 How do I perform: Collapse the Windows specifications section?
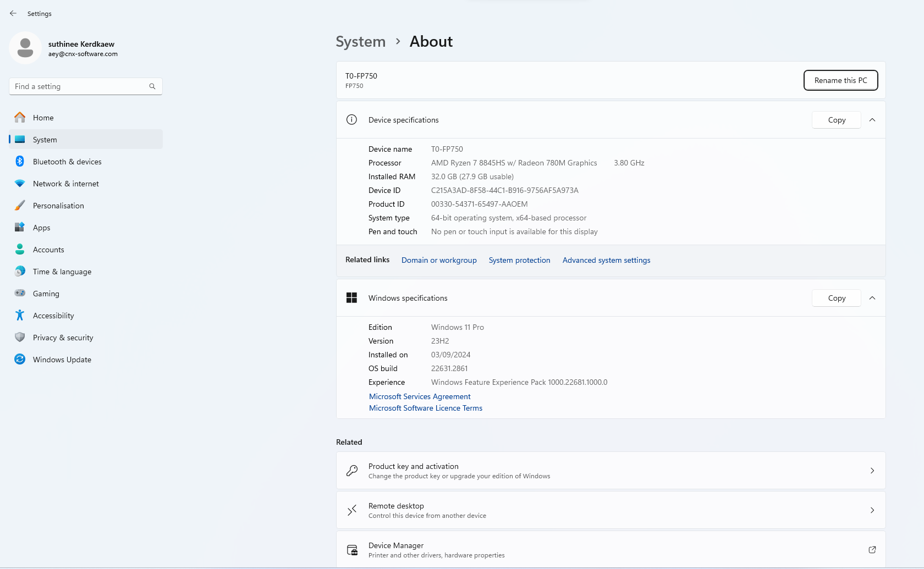coord(872,298)
